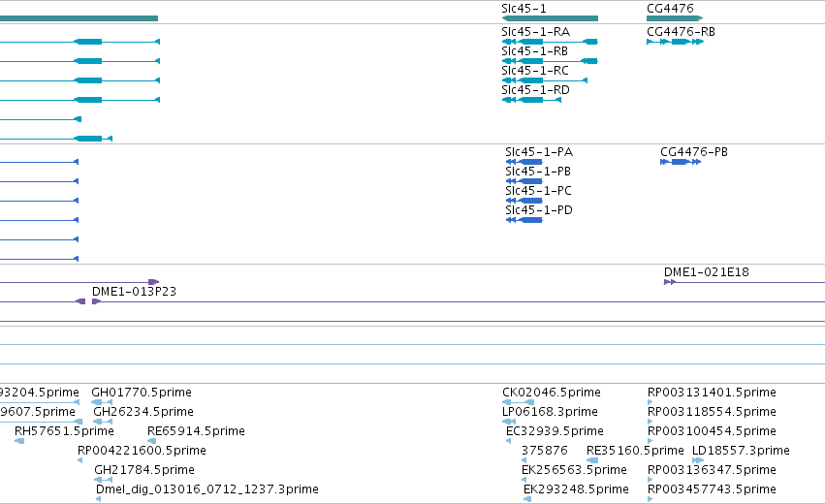Select the Slc45-1-PB CDS glyph
825x504 pixels.
point(524,181)
